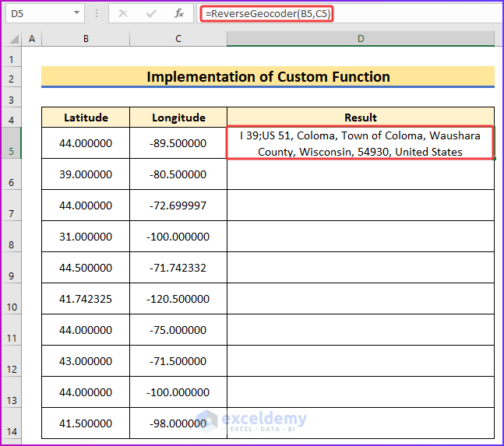This screenshot has width=504, height=446.
Task: Click the title 'Implementation of Custom Function'
Action: point(268,77)
